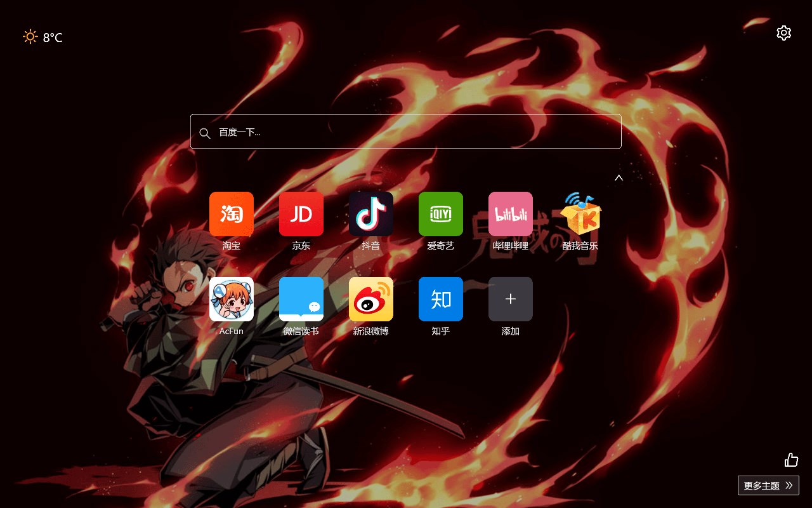Open the AcFun shortcut icon
Viewport: 812px width, 508px height.
pos(232,299)
